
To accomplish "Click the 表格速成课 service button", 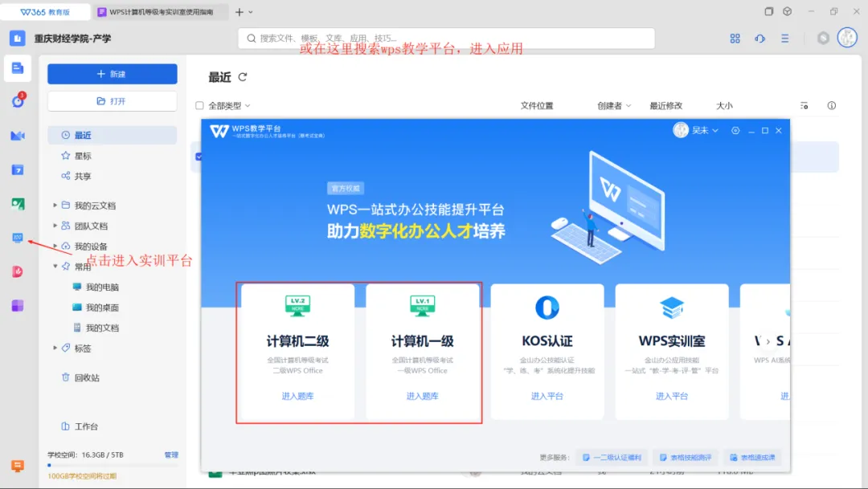I will click(752, 458).
